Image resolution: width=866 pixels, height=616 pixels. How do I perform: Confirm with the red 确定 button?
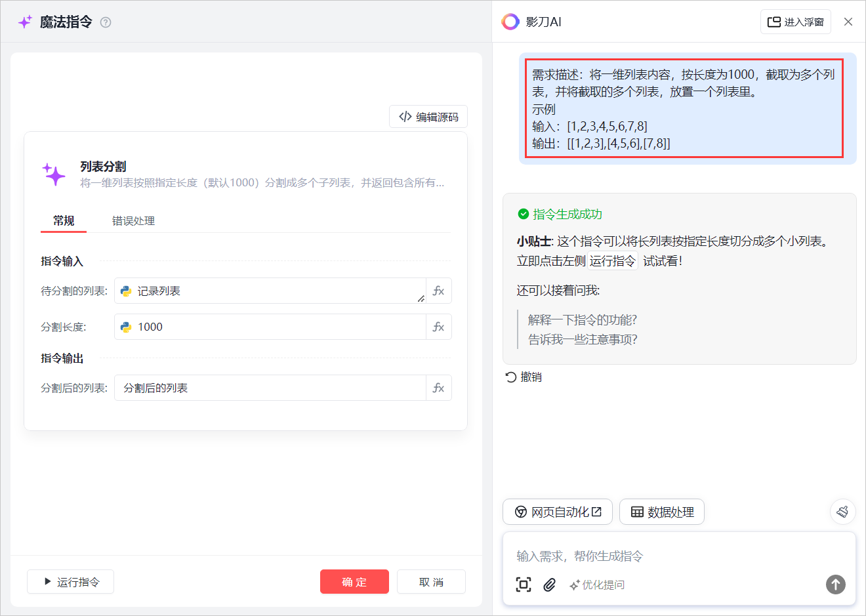[x=354, y=582]
